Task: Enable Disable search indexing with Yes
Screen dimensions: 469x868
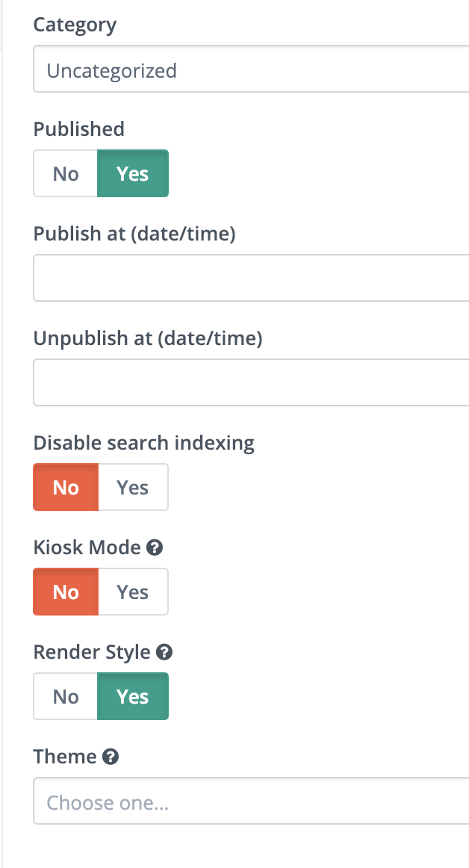Action: click(133, 487)
